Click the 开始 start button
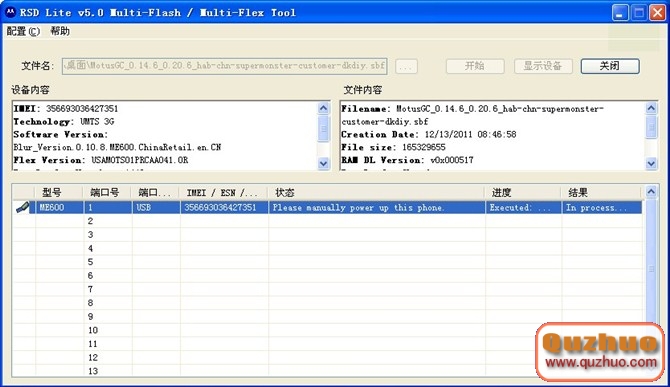 [x=475, y=66]
